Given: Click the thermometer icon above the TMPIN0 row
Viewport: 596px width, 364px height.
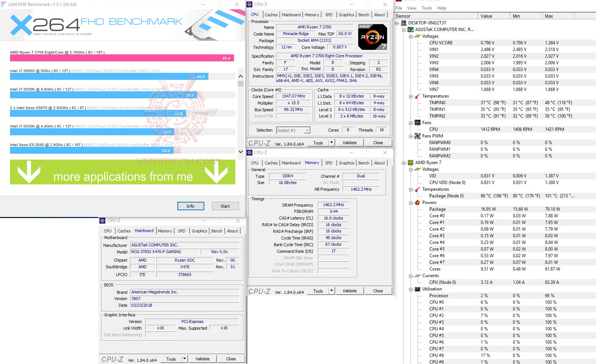Looking at the screenshot, I should click(x=418, y=96).
